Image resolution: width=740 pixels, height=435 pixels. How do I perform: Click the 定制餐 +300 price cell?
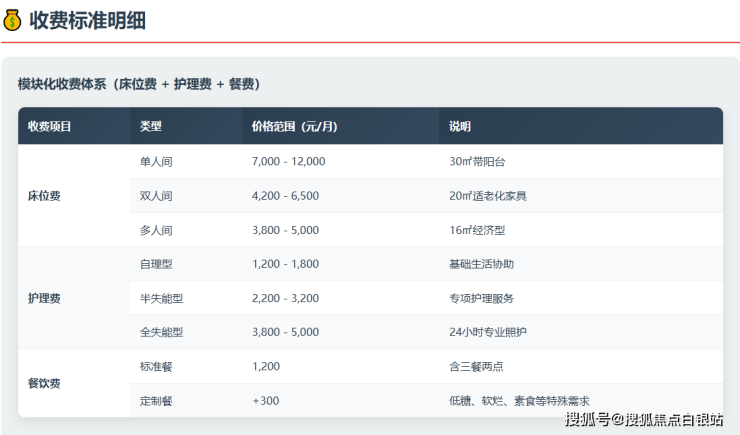(266, 400)
